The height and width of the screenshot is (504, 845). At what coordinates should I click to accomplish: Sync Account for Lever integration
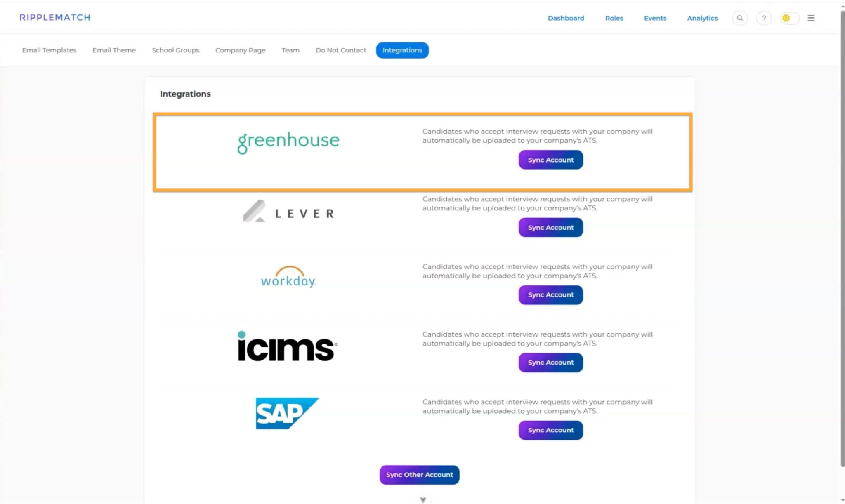(551, 227)
